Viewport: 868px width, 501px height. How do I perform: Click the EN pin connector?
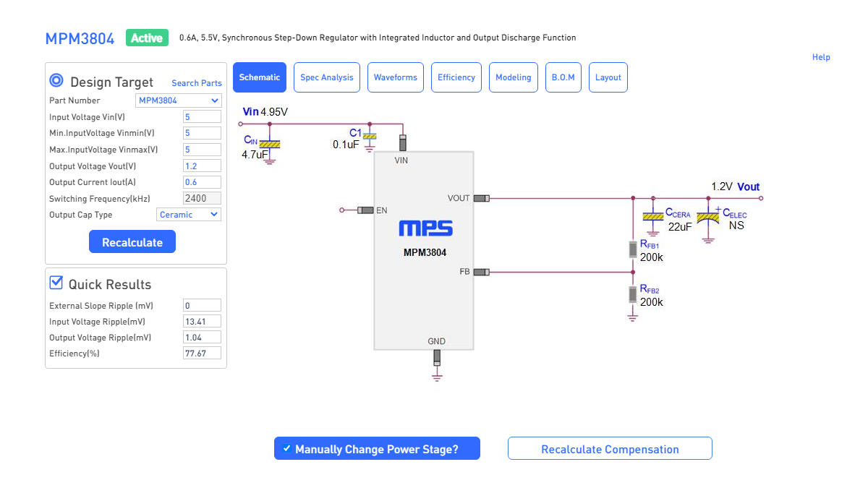pyautogui.click(x=365, y=210)
